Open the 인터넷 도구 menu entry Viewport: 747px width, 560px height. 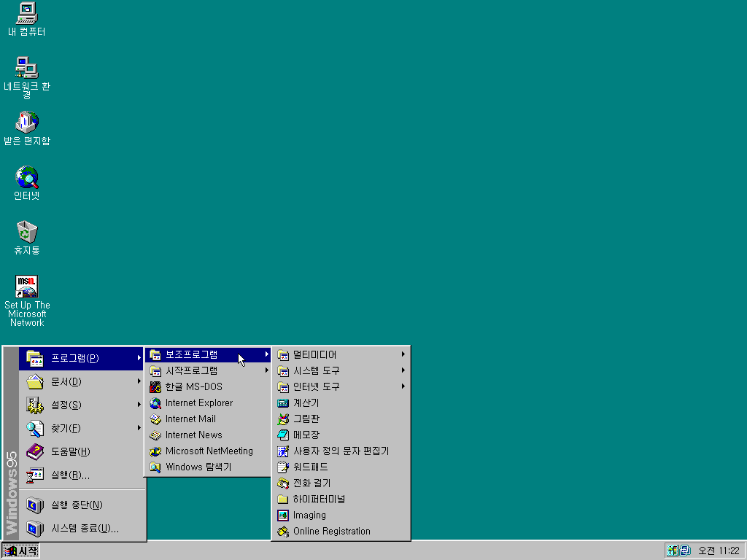(x=341, y=386)
